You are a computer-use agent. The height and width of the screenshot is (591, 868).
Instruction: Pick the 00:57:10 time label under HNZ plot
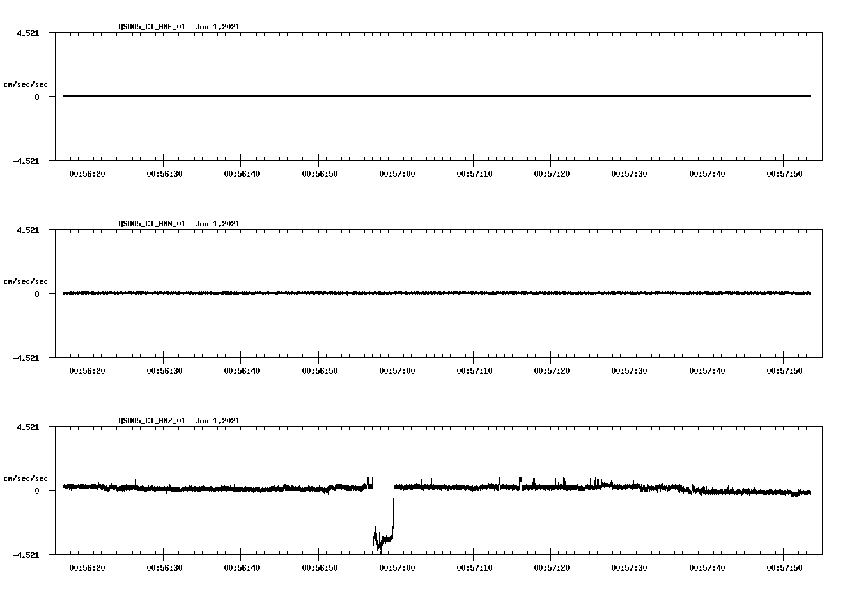[474, 567]
